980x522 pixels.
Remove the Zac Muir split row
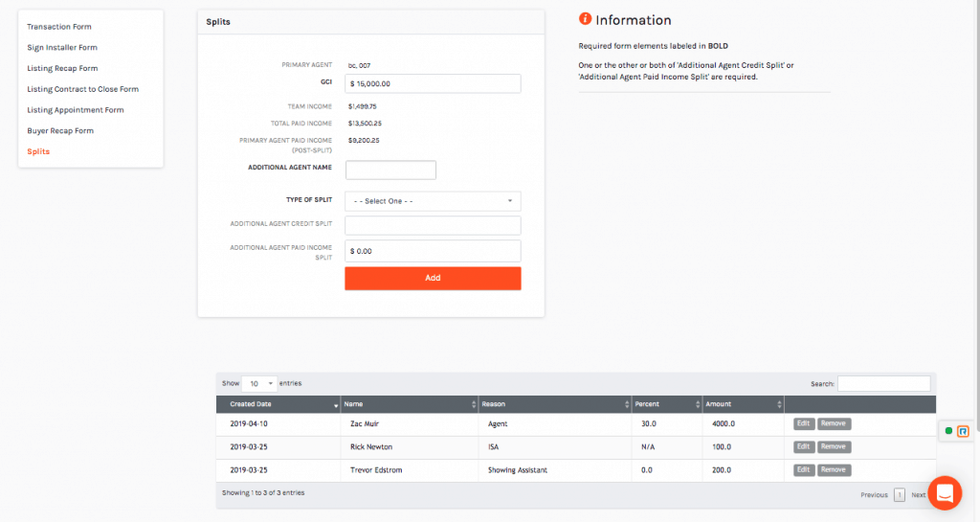coord(834,424)
